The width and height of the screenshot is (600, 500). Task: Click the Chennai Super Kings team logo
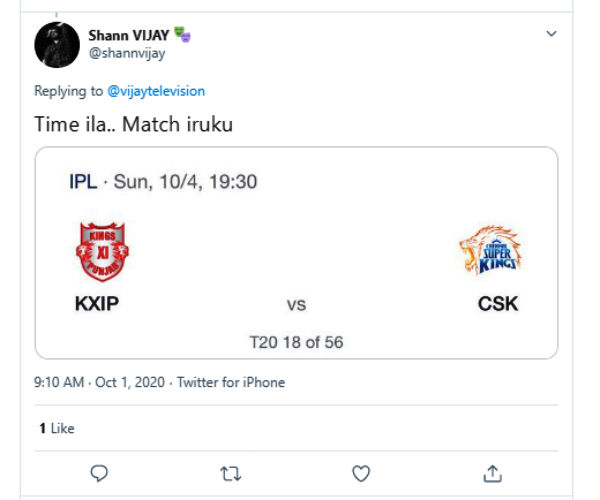point(491,250)
